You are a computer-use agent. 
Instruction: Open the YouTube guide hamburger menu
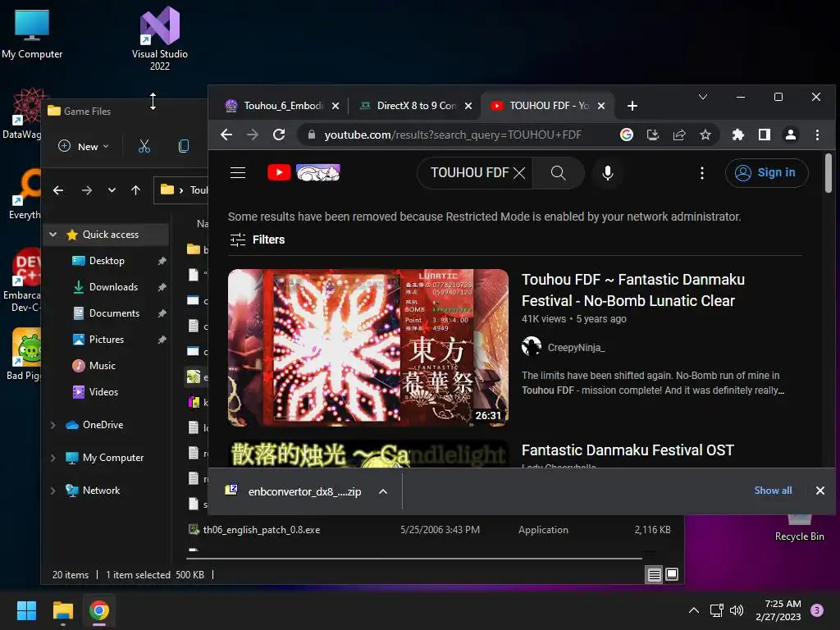coord(237,172)
